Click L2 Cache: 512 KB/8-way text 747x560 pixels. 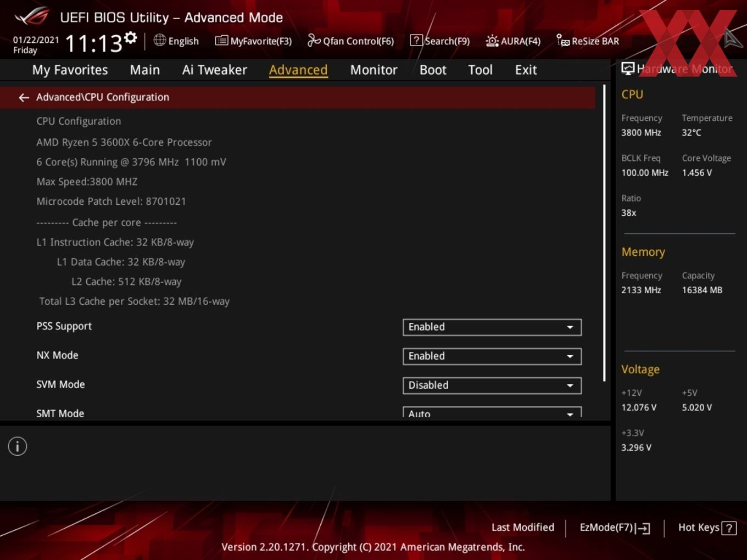(126, 282)
